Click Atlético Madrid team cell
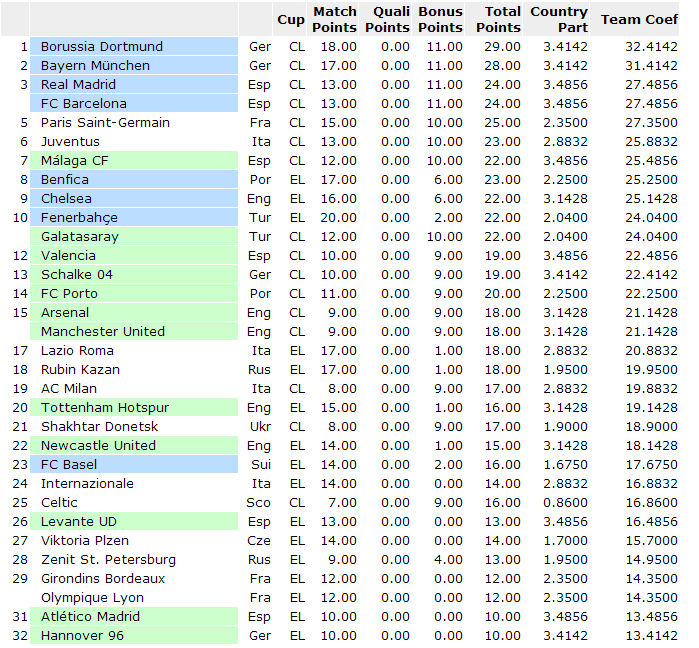 134,617
